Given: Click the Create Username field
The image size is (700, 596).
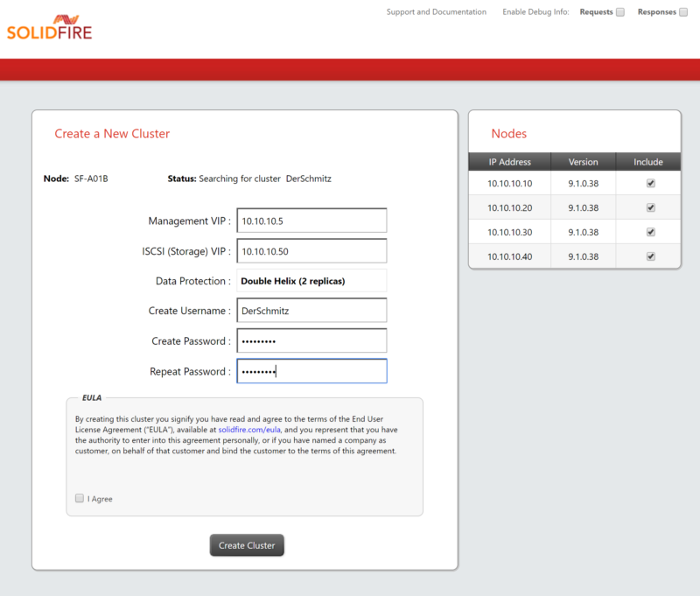Looking at the screenshot, I should 311,310.
